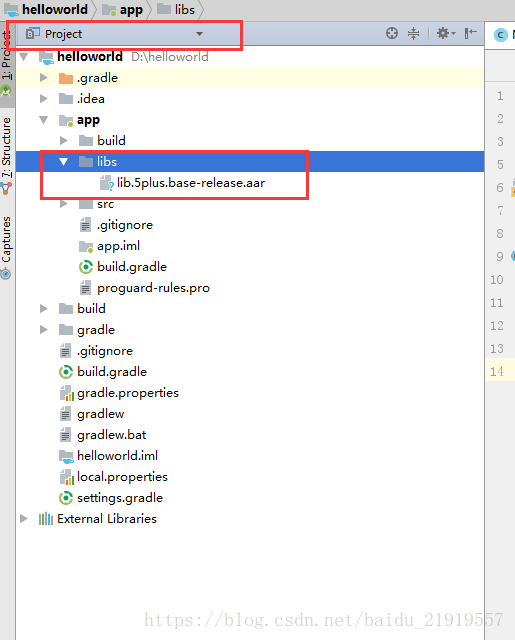Viewport: 515px width, 640px height.
Task: Select the src folder icon
Action: coord(86,204)
